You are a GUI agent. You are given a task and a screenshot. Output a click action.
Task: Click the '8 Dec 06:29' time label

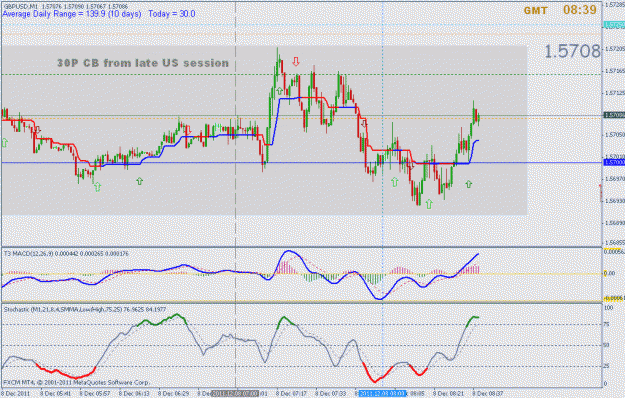tap(174, 394)
